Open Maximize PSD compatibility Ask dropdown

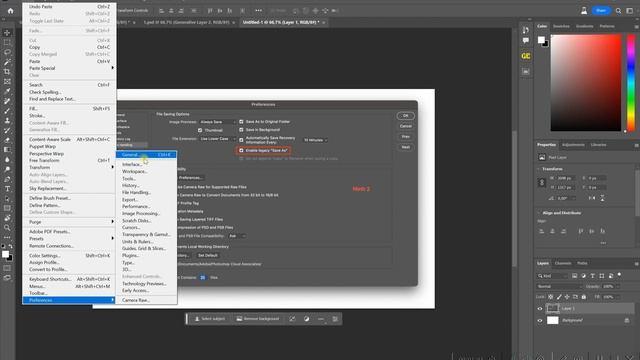pyautogui.click(x=237, y=236)
